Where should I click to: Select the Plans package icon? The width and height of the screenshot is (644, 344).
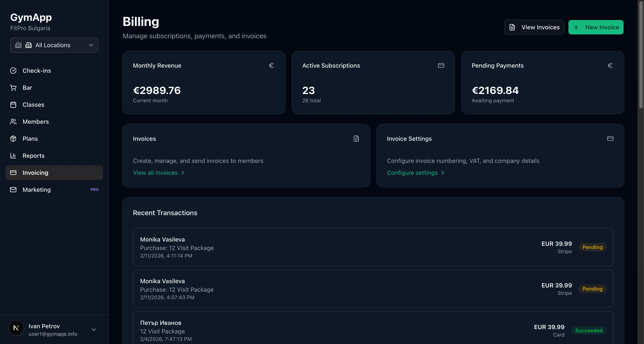point(13,139)
